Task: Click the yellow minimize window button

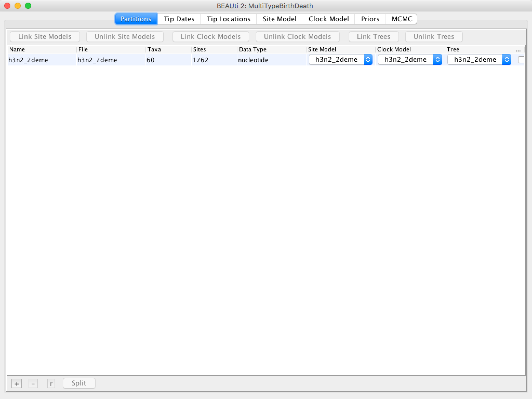Action: pos(18,6)
